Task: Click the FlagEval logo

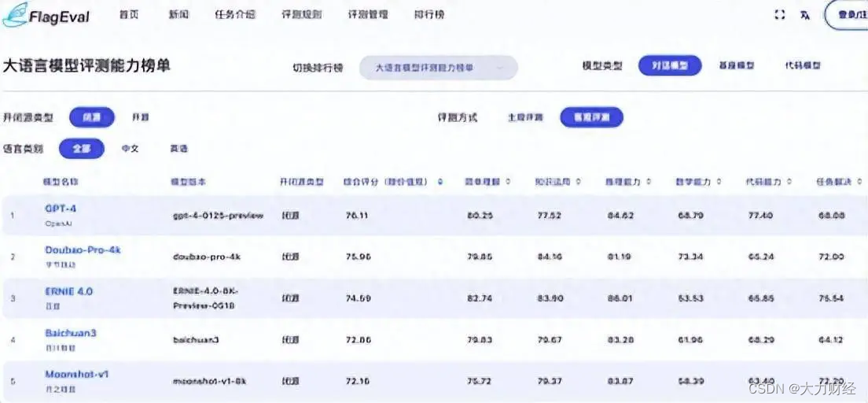Action: tap(46, 15)
